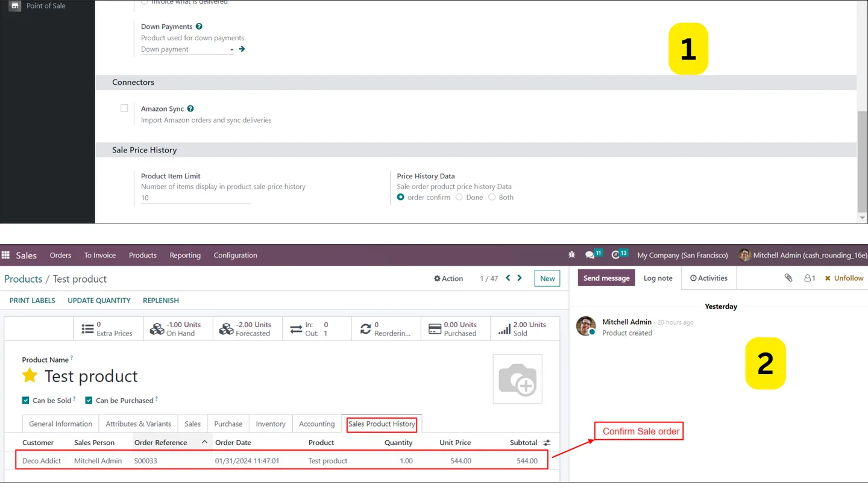
Task: Open the conversations chat icon with badge 11
Action: pos(593,254)
